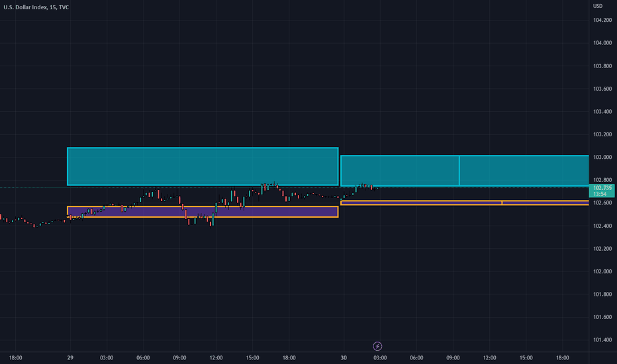Click the current price tag 102.735

pos(602,188)
